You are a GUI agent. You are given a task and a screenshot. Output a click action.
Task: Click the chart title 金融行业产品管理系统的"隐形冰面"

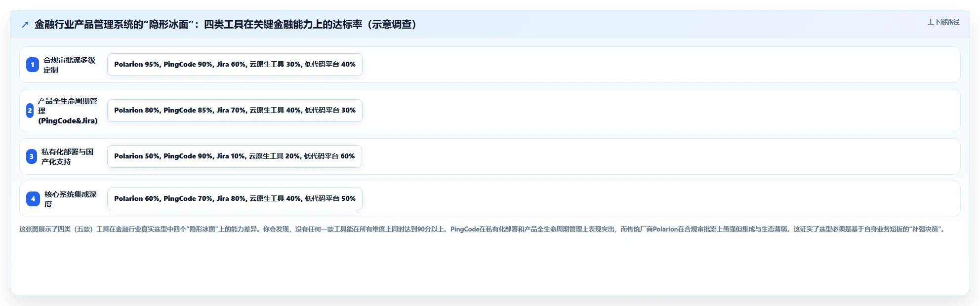(x=225, y=24)
